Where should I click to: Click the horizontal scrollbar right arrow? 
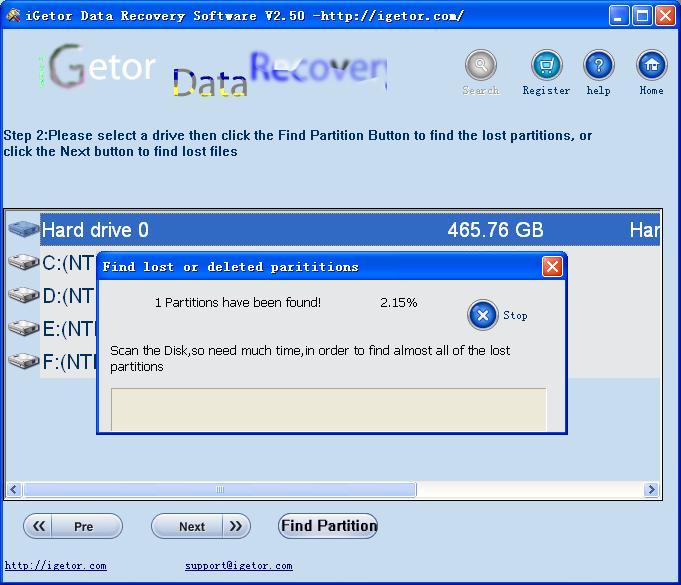(x=651, y=489)
